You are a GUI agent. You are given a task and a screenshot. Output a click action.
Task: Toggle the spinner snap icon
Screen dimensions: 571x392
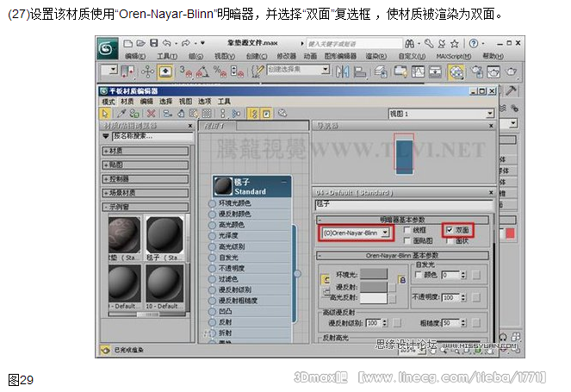[x=237, y=72]
